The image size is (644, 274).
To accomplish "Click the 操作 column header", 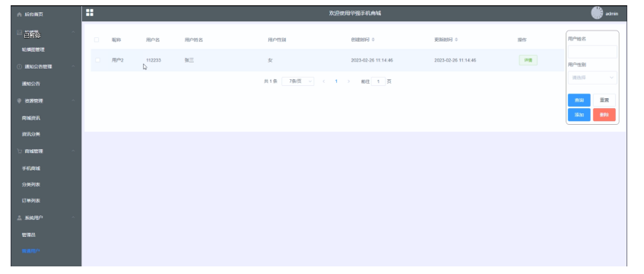I will [522, 40].
